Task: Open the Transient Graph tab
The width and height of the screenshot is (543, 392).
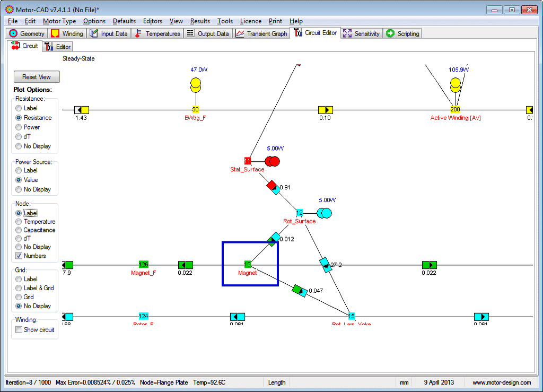Action: (x=261, y=33)
